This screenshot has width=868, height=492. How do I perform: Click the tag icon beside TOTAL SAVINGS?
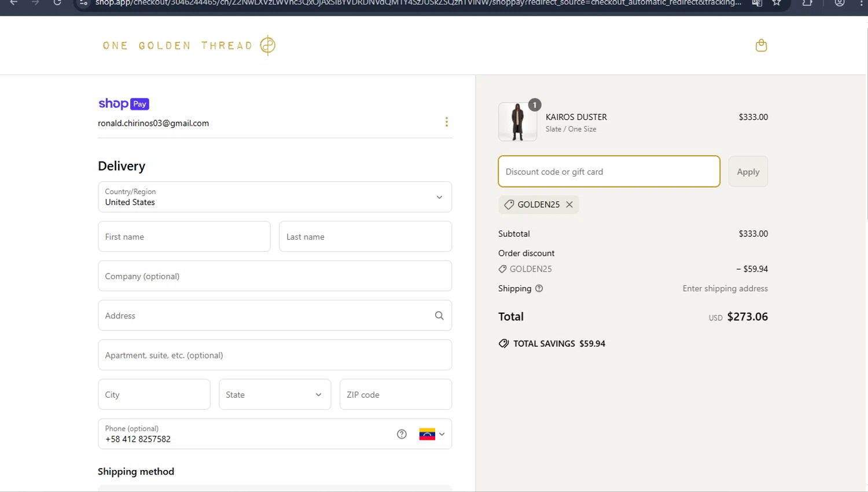pos(503,343)
